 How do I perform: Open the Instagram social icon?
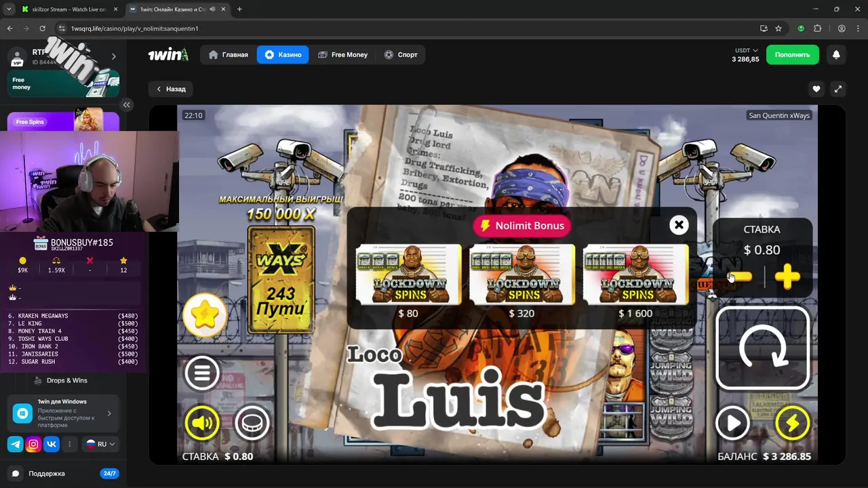click(x=33, y=445)
